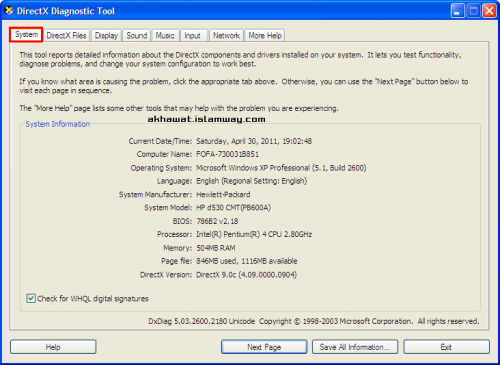Screen dimensions: 500x365
Task: Open the Display tab
Action: point(106,36)
